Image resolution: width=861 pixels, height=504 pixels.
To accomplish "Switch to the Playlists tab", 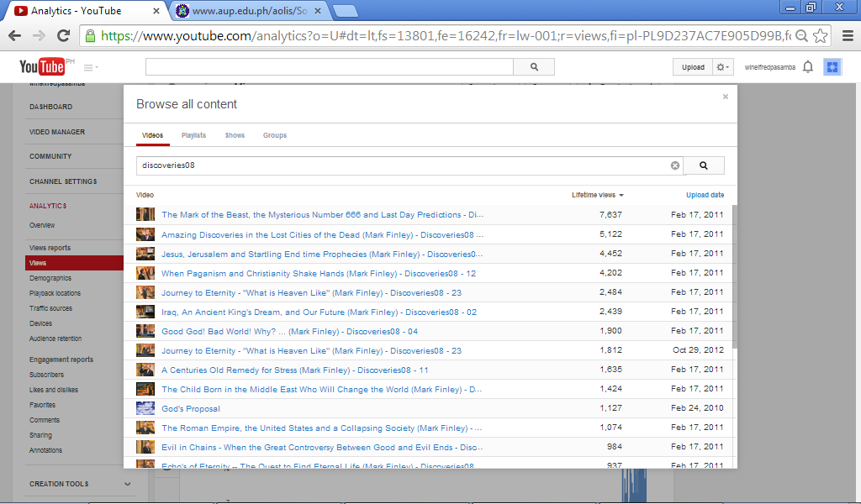I will [194, 135].
